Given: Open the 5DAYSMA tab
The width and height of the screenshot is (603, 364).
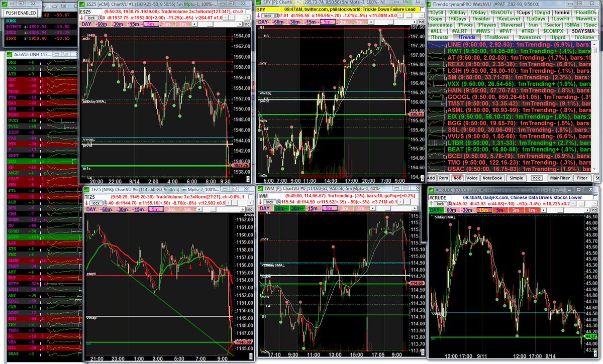Looking at the screenshot, I should [x=583, y=31].
